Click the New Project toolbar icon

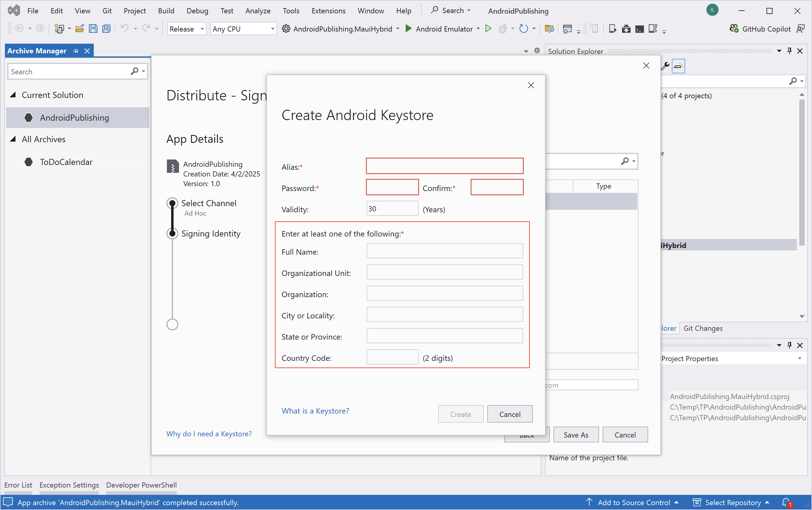click(59, 29)
